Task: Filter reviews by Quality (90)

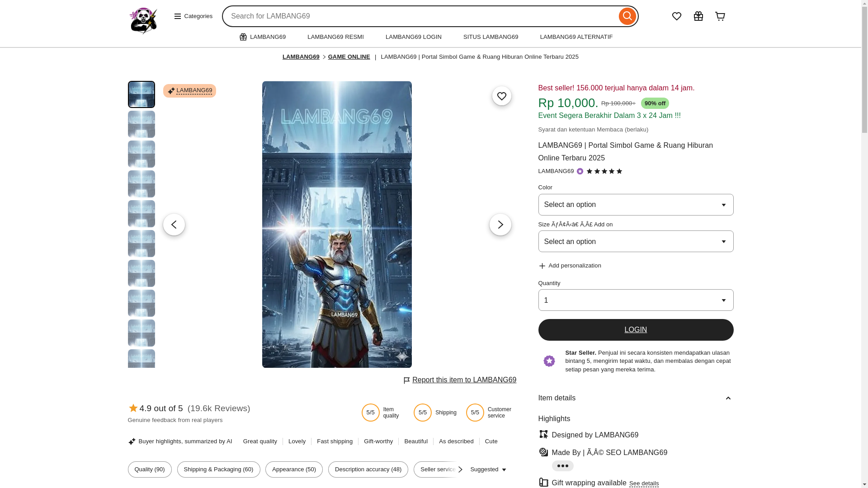Action: [x=149, y=469]
